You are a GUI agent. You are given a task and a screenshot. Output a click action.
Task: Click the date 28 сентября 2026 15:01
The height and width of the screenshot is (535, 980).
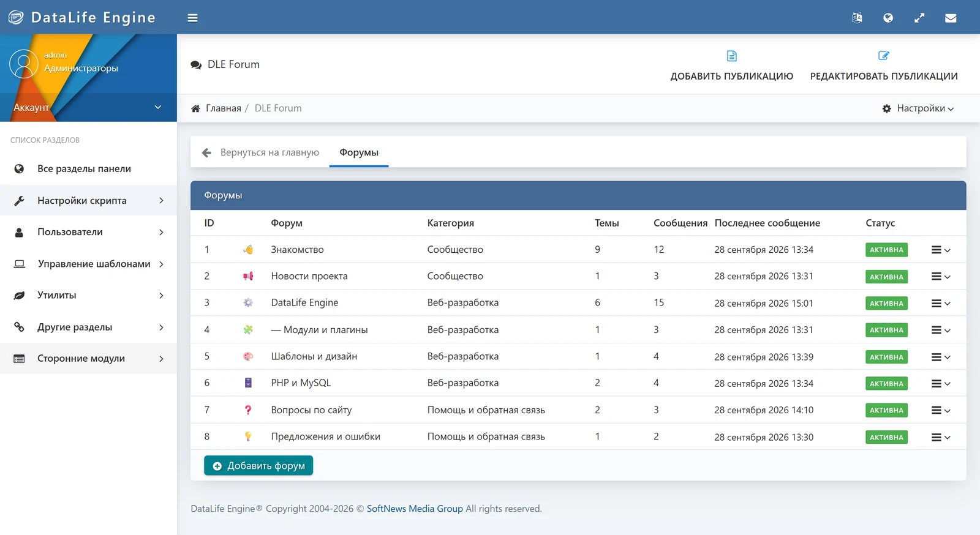[x=764, y=303]
